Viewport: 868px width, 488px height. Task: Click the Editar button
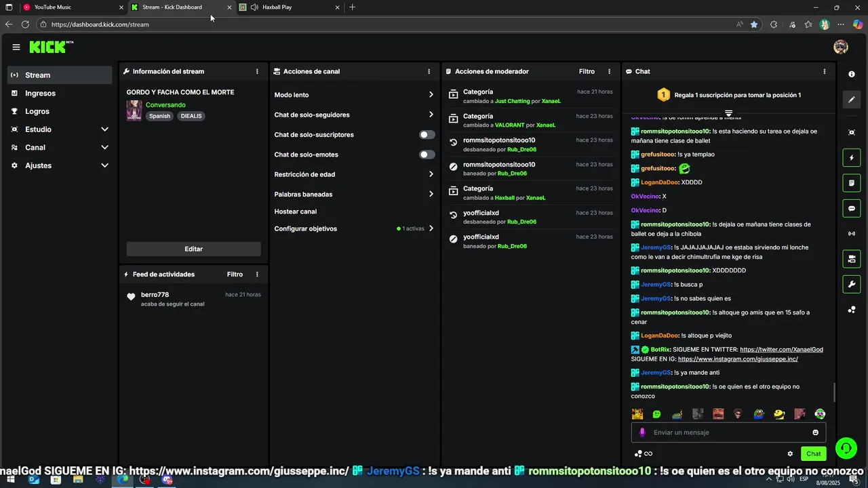(x=193, y=249)
